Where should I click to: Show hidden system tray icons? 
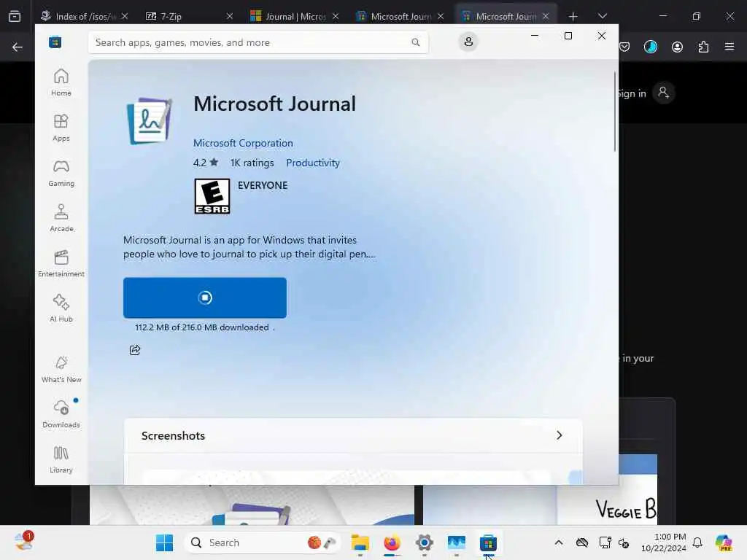tap(559, 542)
